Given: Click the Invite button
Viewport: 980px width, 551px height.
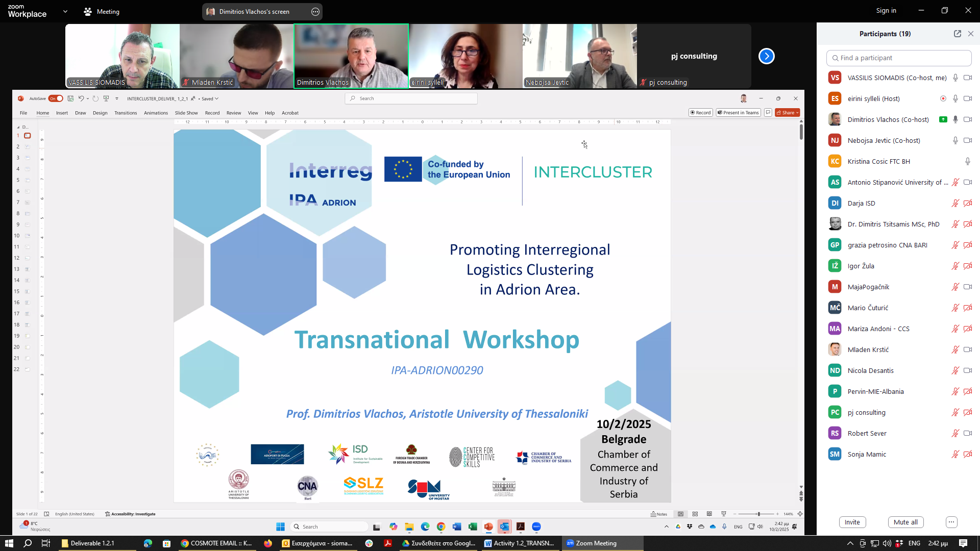Looking at the screenshot, I should pyautogui.click(x=852, y=522).
